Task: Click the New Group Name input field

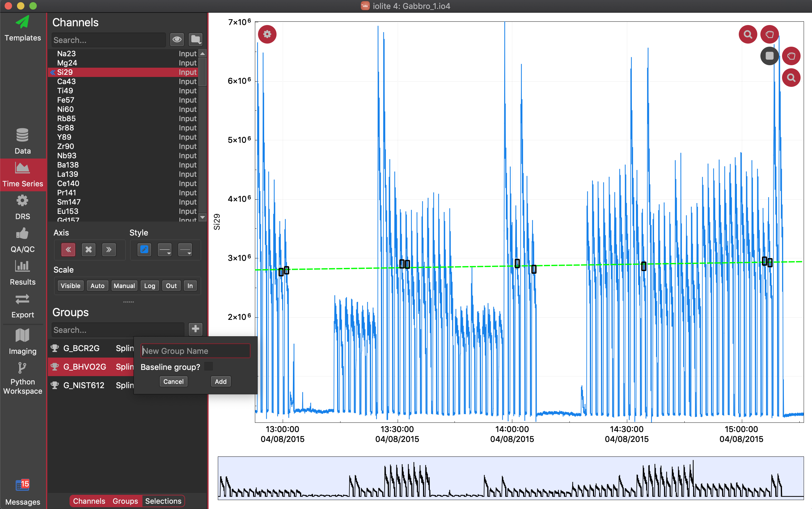Action: tap(195, 351)
